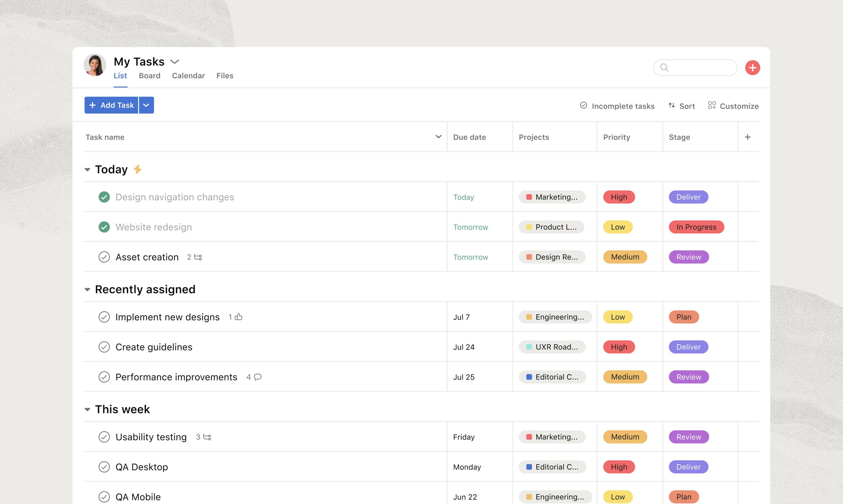Mark Usability testing as done
The height and width of the screenshot is (504, 843).
[x=104, y=437]
